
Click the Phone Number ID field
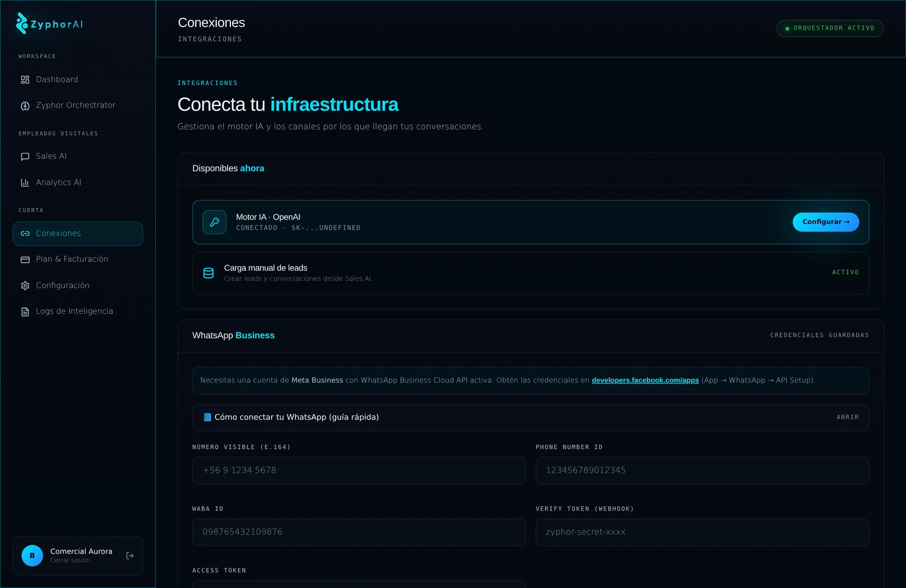[x=702, y=471]
